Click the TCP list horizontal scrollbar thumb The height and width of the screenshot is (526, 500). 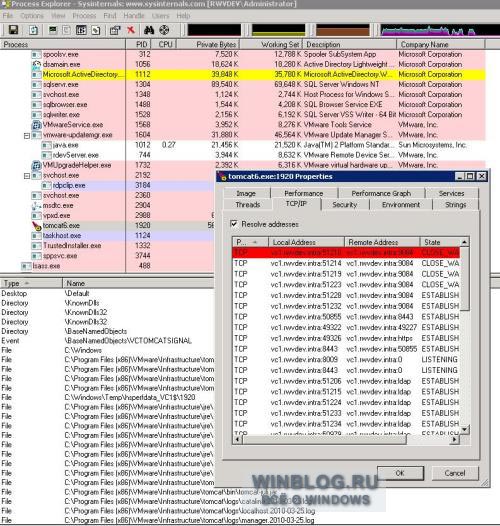pos(324,439)
